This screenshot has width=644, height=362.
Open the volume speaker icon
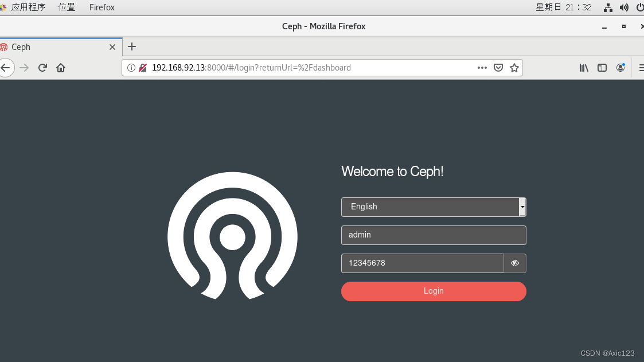[x=624, y=7]
